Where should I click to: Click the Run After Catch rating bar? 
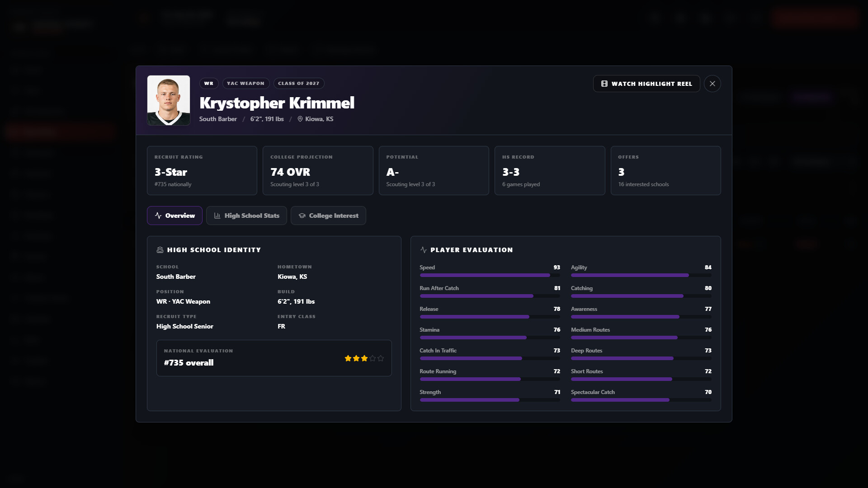[490, 296]
